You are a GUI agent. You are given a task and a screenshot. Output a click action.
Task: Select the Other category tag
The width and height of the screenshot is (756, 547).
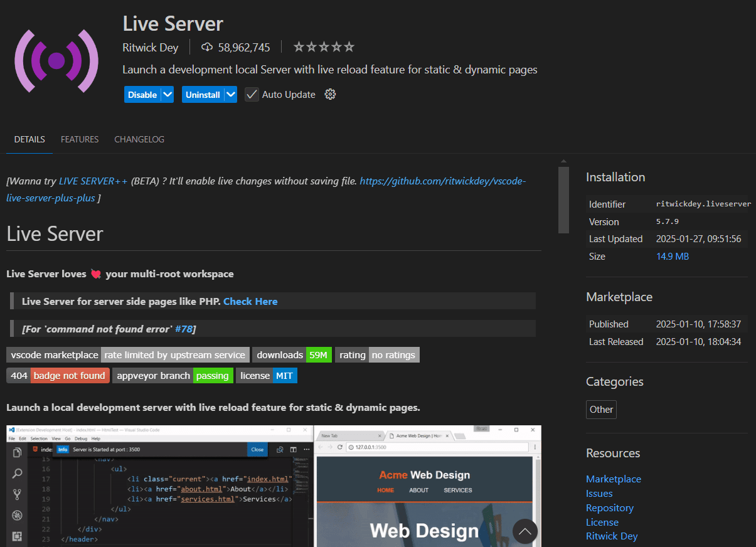click(601, 410)
